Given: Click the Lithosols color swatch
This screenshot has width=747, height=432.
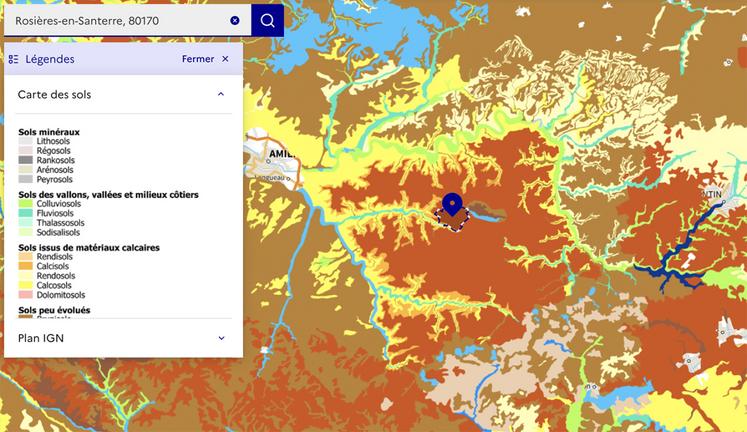Looking at the screenshot, I should coord(26,141).
